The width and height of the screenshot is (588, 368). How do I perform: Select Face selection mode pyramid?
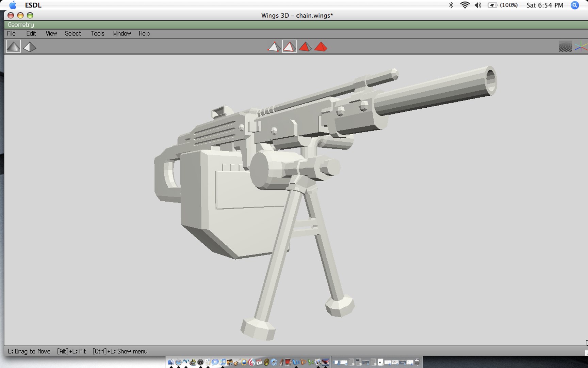click(x=305, y=46)
